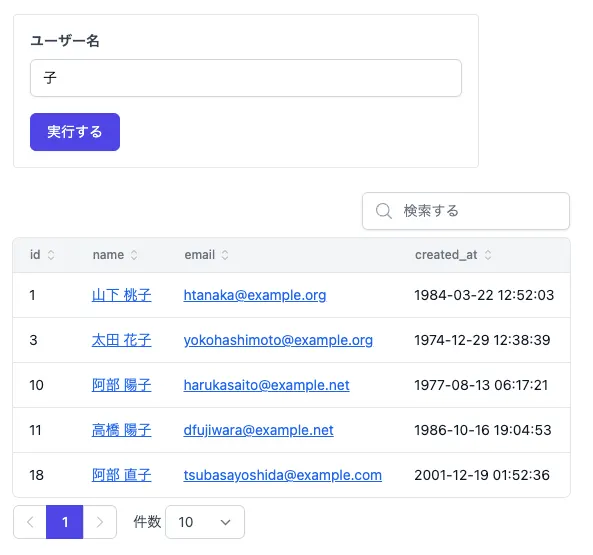Click email harukasaito@example.net

(267, 385)
